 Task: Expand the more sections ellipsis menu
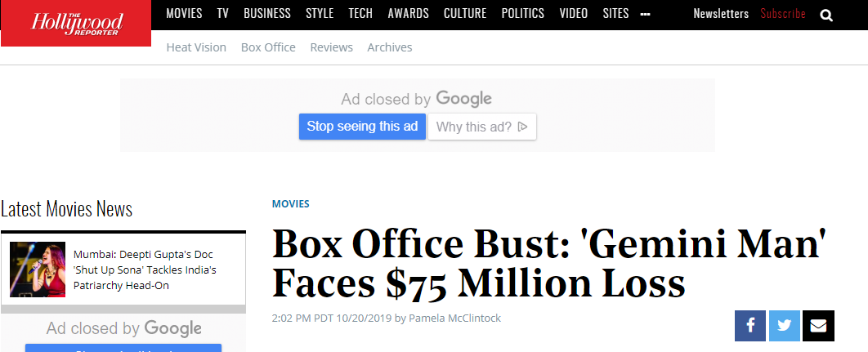coord(645,15)
